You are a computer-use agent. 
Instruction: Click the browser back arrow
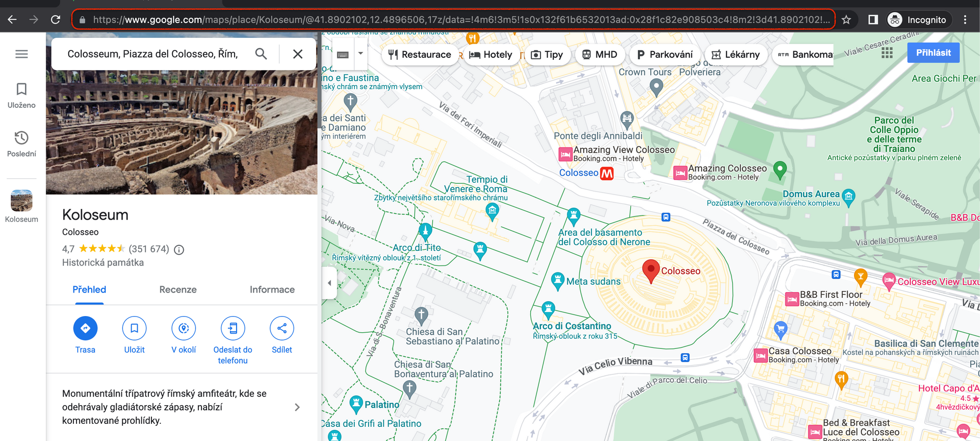[12, 20]
